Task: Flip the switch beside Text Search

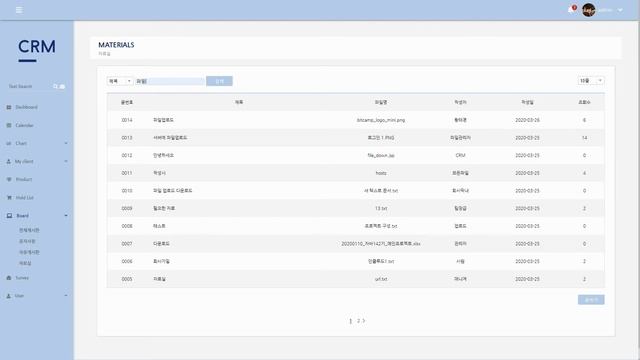Action: 62,87
